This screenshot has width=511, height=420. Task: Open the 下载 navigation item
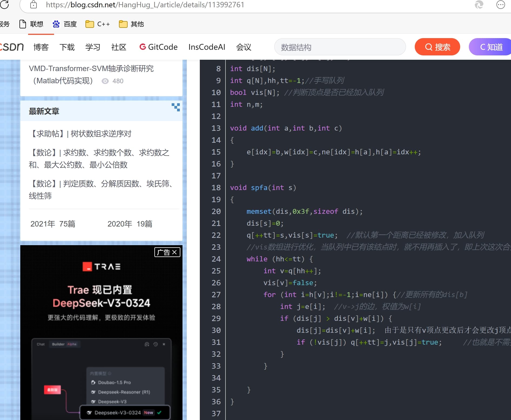[67, 47]
